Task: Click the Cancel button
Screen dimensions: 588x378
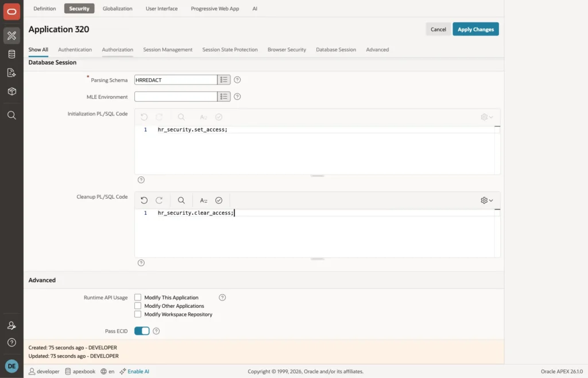Action: click(x=438, y=29)
